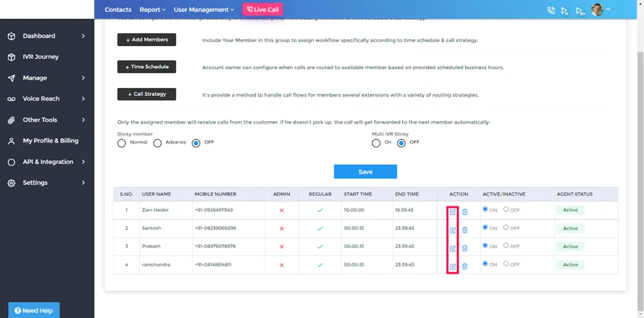Click the play icon labeled H

pyautogui.click(x=565, y=11)
